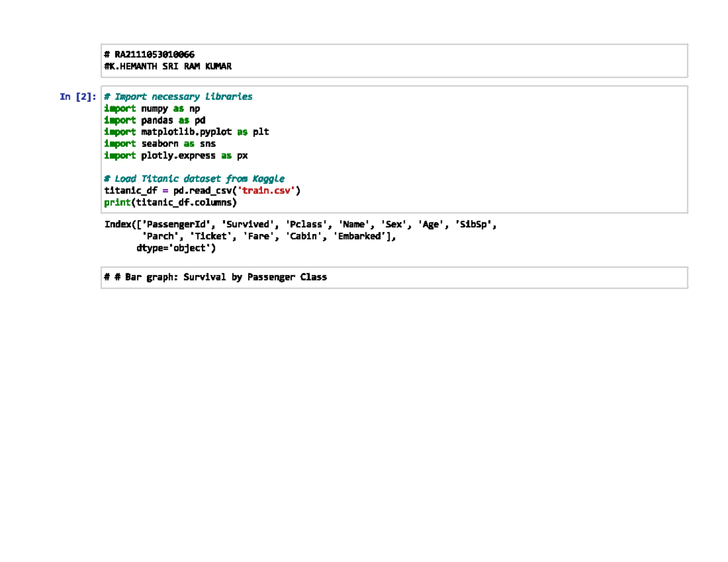Click 'Parch' in the output's second line
Screen dimensions: 728x562
click(x=160, y=236)
